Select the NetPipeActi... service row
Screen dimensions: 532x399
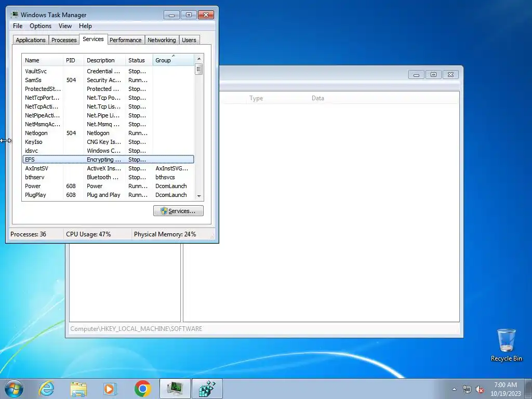point(108,115)
